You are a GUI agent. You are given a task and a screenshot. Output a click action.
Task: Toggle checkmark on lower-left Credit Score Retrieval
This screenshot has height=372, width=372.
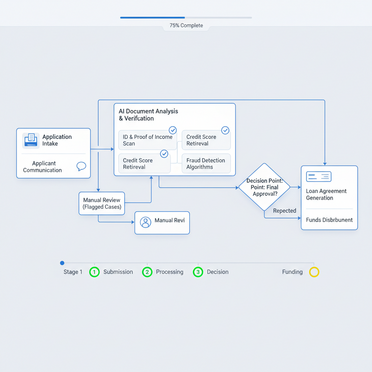click(x=164, y=154)
